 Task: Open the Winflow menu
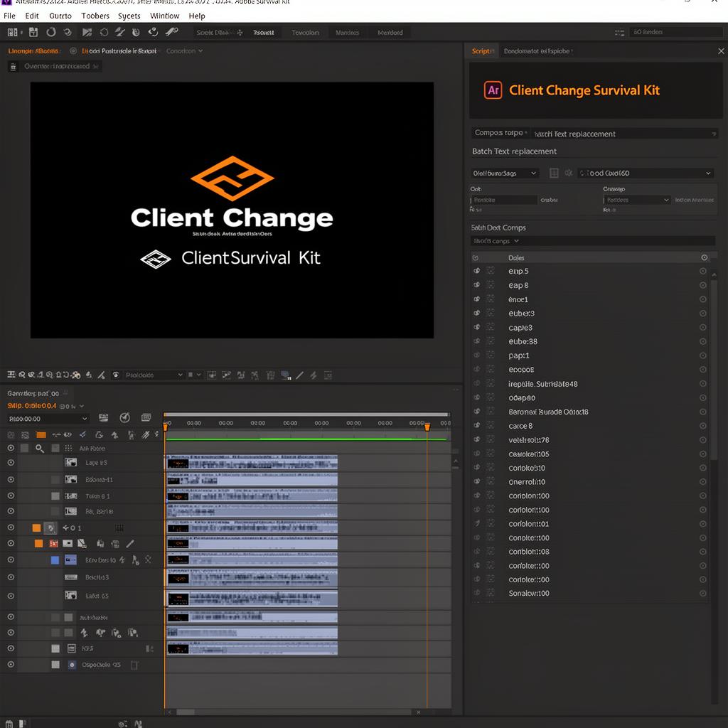[165, 16]
